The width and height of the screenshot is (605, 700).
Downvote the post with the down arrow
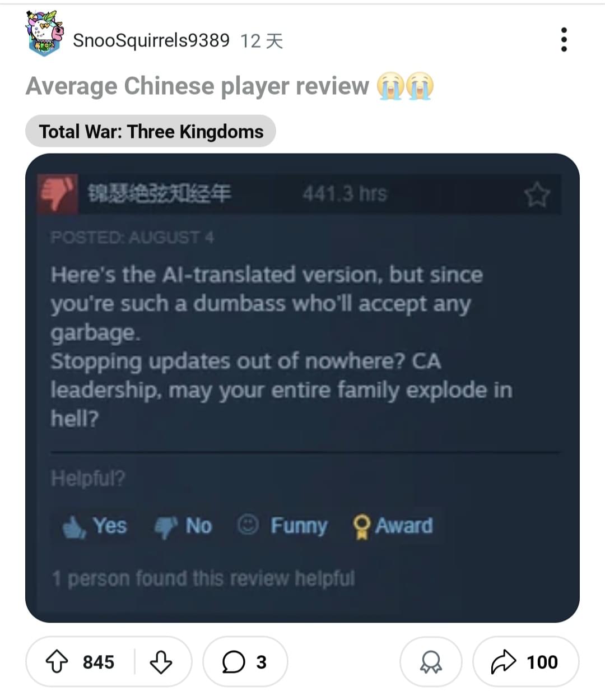tap(161, 662)
